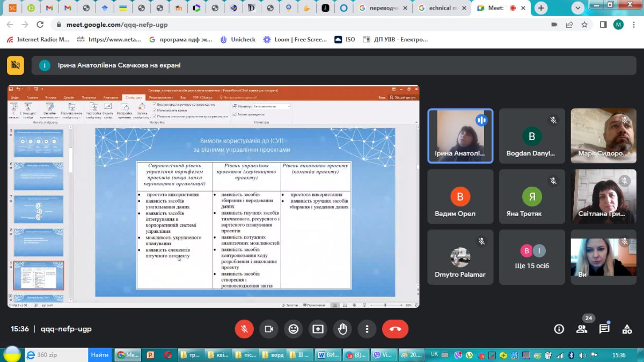Unmute the microphone in Meet
644x362 pixels.
244,329
